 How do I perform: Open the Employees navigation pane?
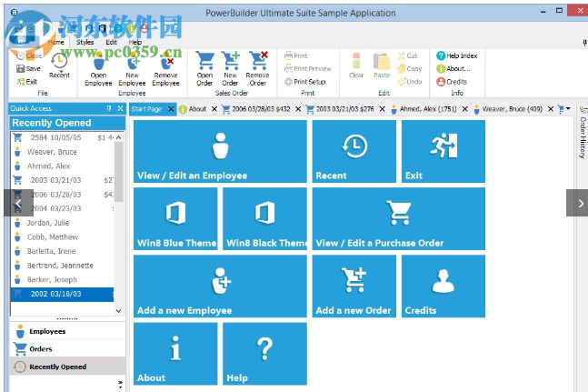[x=67, y=331]
